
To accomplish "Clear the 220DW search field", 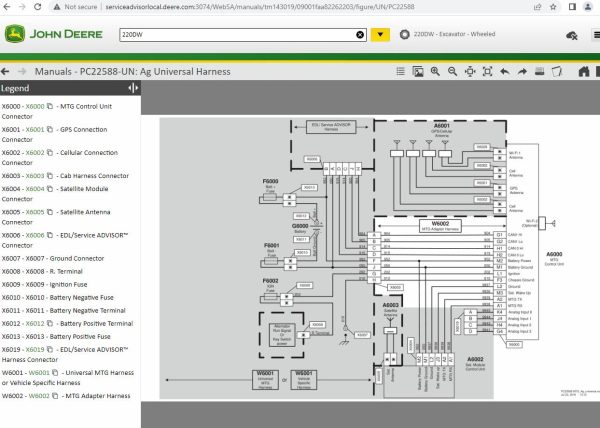I will (360, 35).
